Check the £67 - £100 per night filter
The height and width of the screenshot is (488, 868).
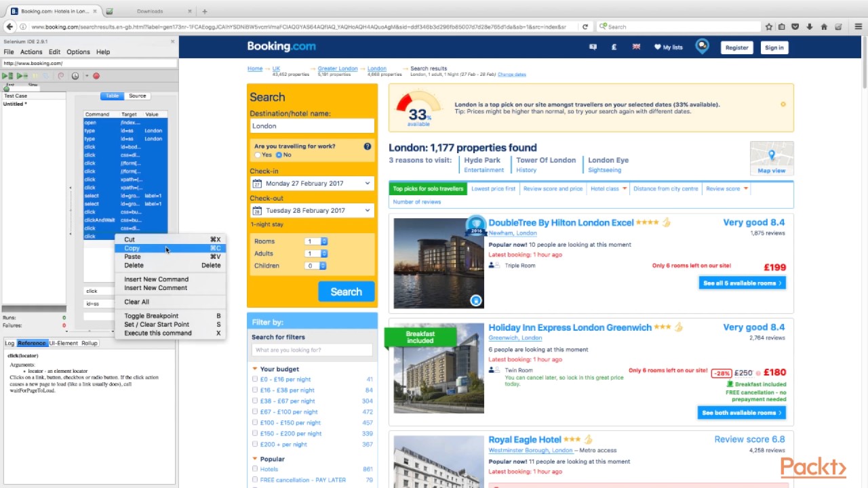point(255,412)
